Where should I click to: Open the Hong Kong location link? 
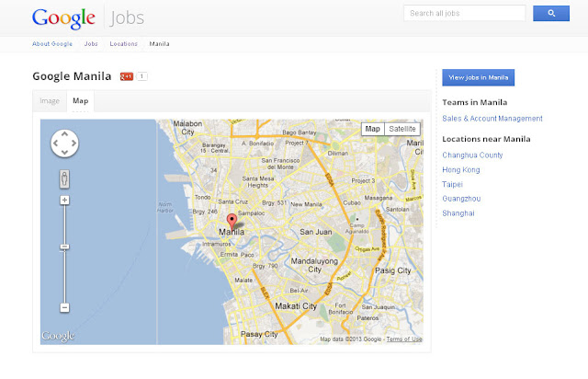coord(461,169)
